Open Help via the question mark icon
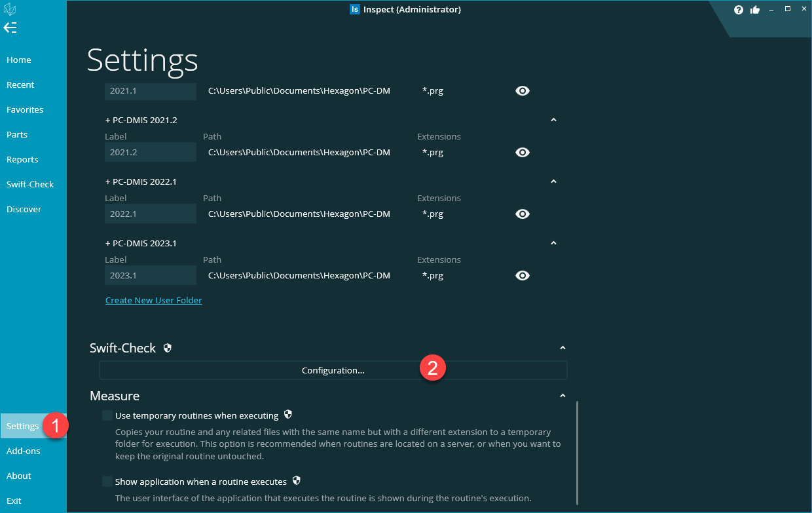Image resolution: width=812 pixels, height=513 pixels. [x=739, y=9]
